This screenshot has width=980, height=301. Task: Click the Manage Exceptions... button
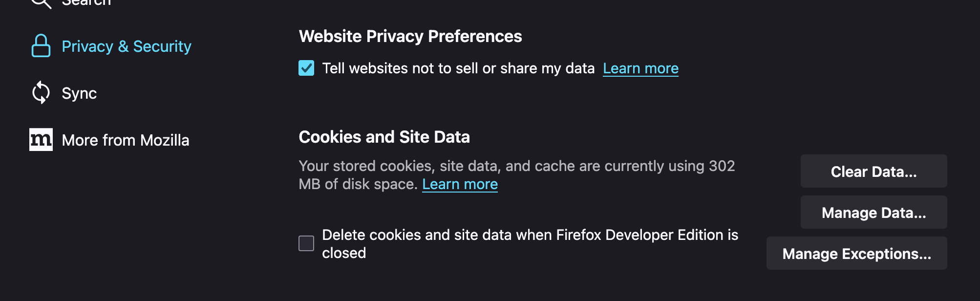click(x=856, y=254)
